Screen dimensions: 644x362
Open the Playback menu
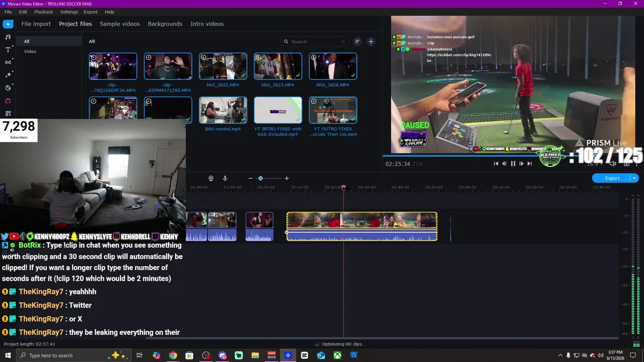(x=44, y=12)
